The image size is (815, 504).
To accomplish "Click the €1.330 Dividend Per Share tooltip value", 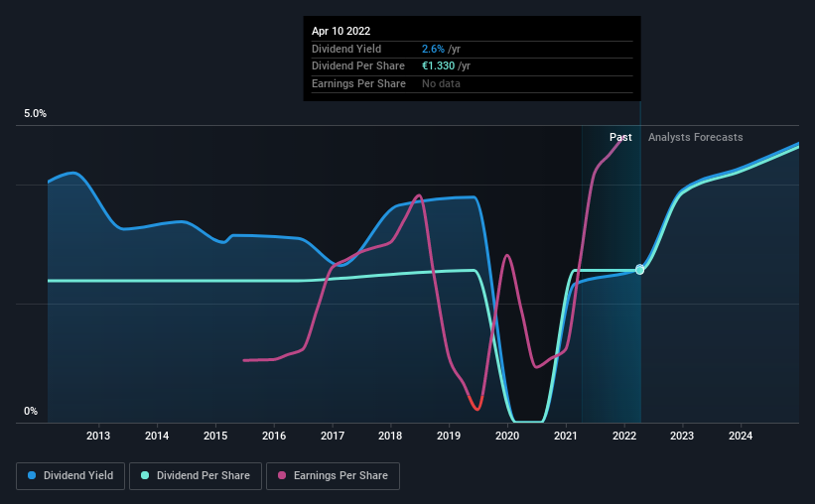I will [x=438, y=66].
